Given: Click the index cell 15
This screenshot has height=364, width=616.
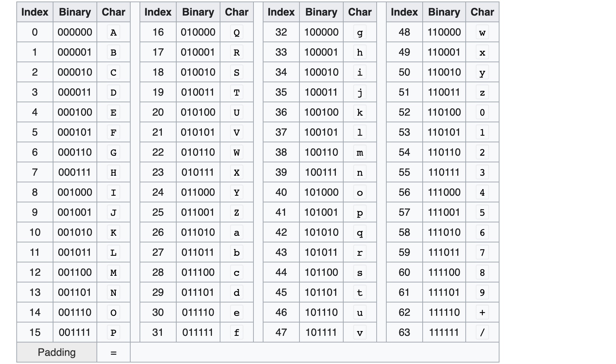Looking at the screenshot, I should point(35,332).
